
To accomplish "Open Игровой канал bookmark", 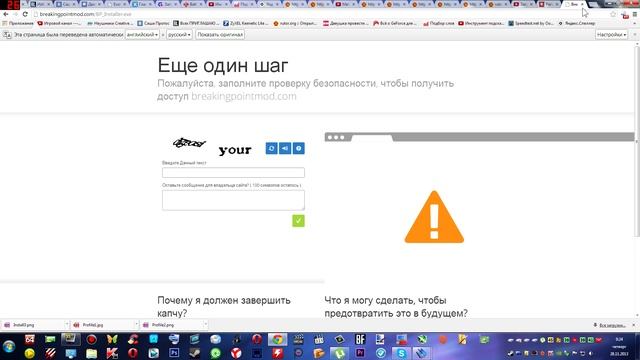I will [x=60, y=23].
